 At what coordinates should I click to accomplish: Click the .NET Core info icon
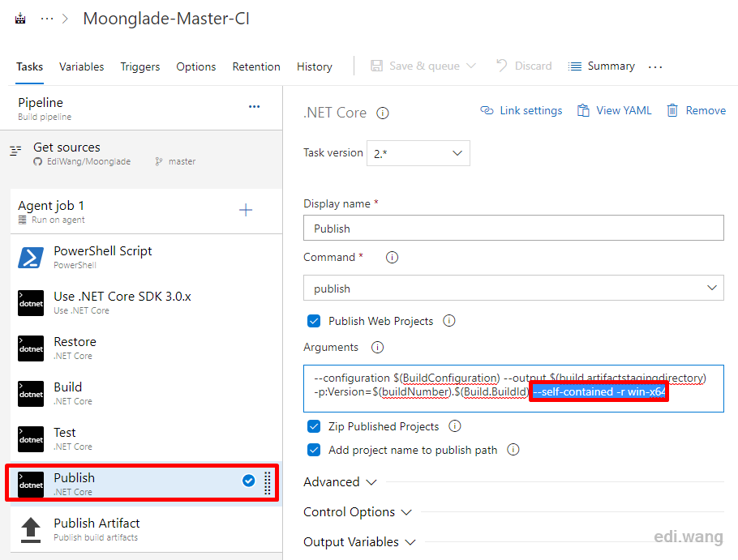click(x=383, y=113)
